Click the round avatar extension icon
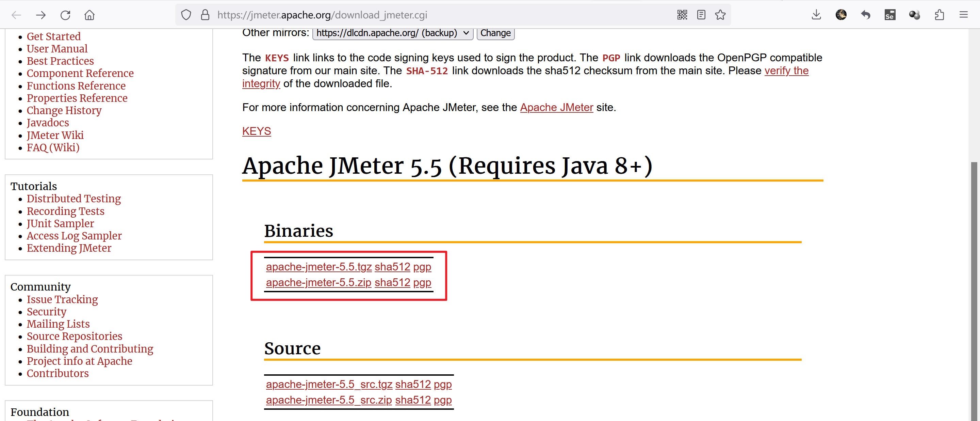 [841, 15]
